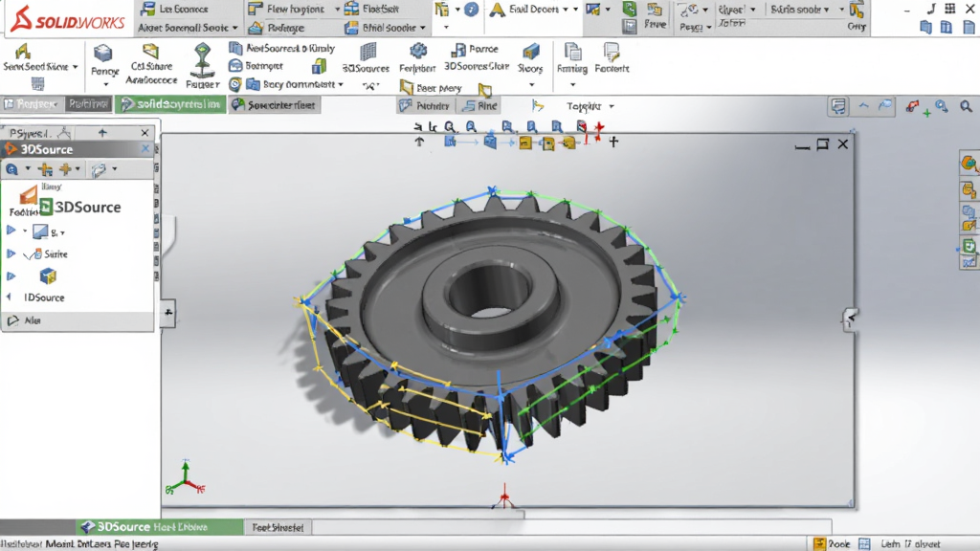Click the 'Ferjnbert' gear icon
980x551 pixels.
(418, 51)
